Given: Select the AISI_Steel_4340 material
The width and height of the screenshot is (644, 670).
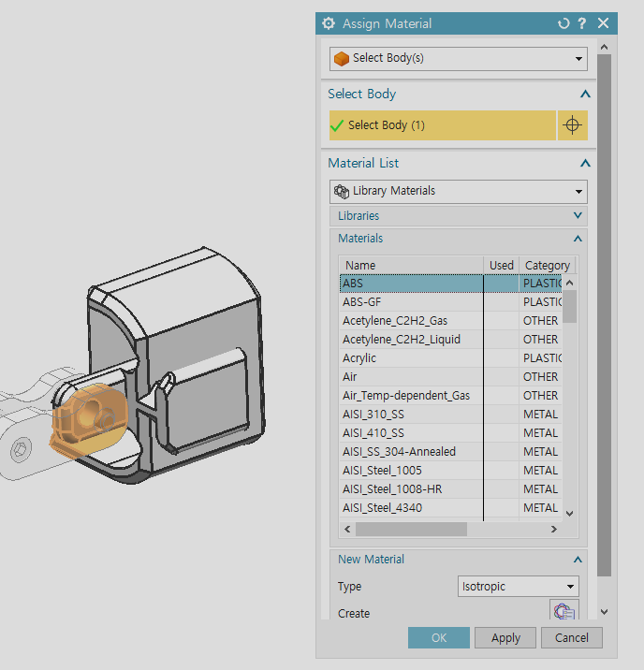Looking at the screenshot, I should coord(450,508).
